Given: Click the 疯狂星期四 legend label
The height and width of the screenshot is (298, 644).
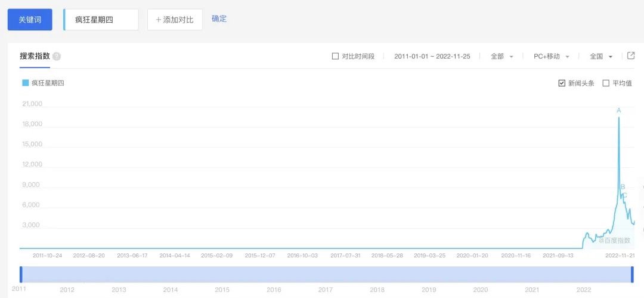Looking at the screenshot, I should (48, 83).
